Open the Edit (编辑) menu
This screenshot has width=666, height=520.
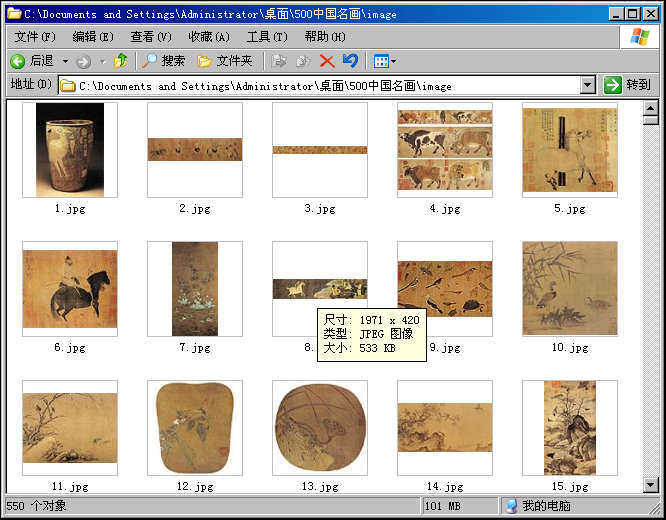[93, 37]
